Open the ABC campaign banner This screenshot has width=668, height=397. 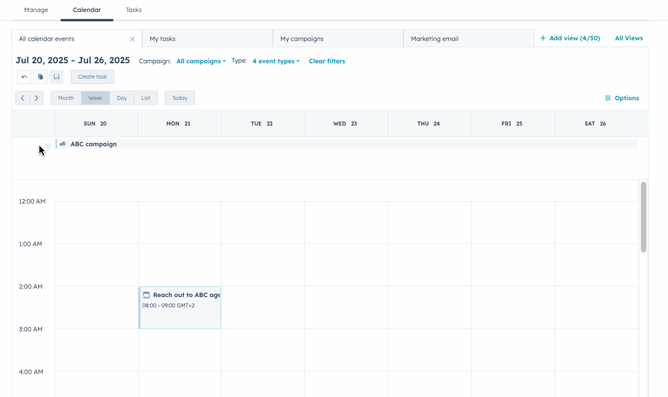346,144
